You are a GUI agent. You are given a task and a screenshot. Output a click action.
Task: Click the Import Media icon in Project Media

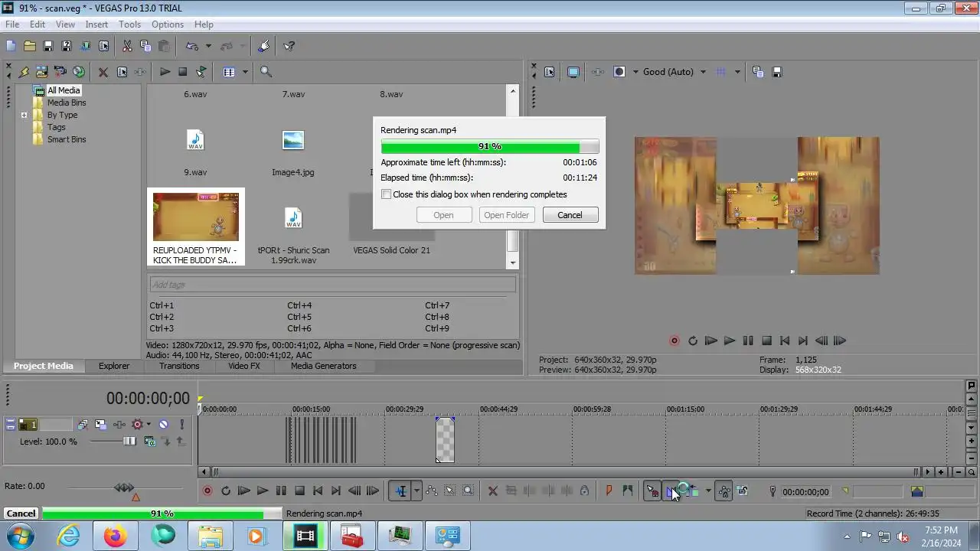41,71
